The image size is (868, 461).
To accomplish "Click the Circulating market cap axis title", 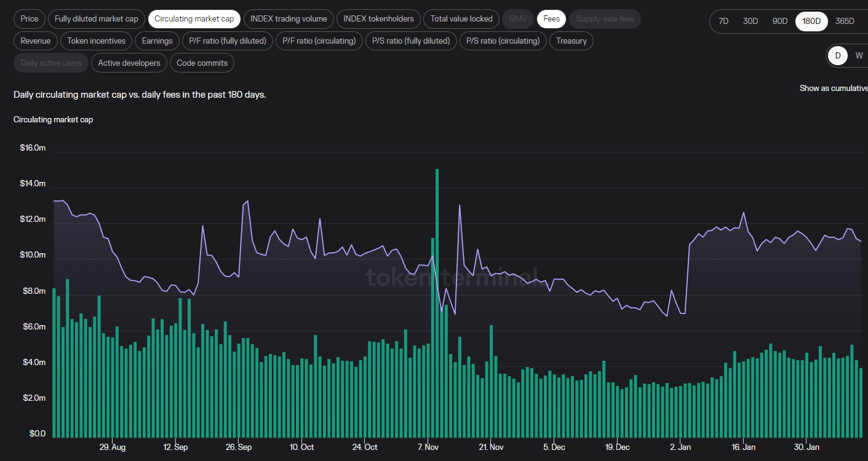I will pyautogui.click(x=54, y=120).
